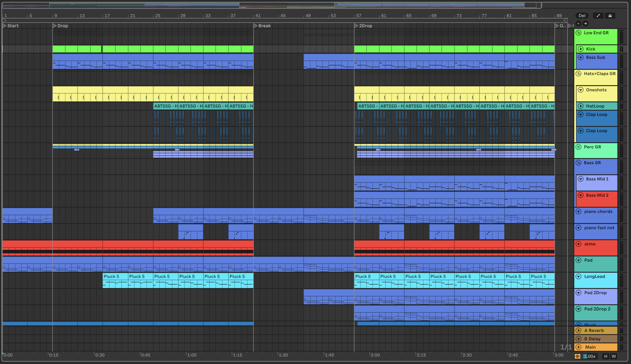The width and height of the screenshot is (631, 364).
Task: Click the Bass GR group fold icon
Action: tap(578, 163)
